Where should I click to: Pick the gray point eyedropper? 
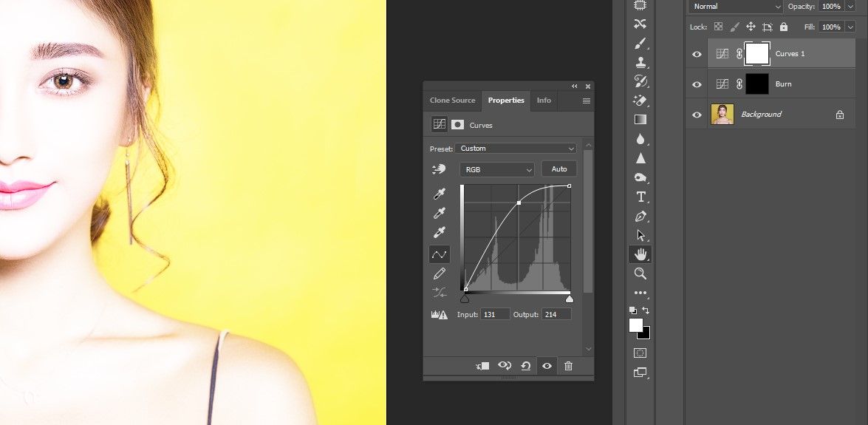coord(440,214)
